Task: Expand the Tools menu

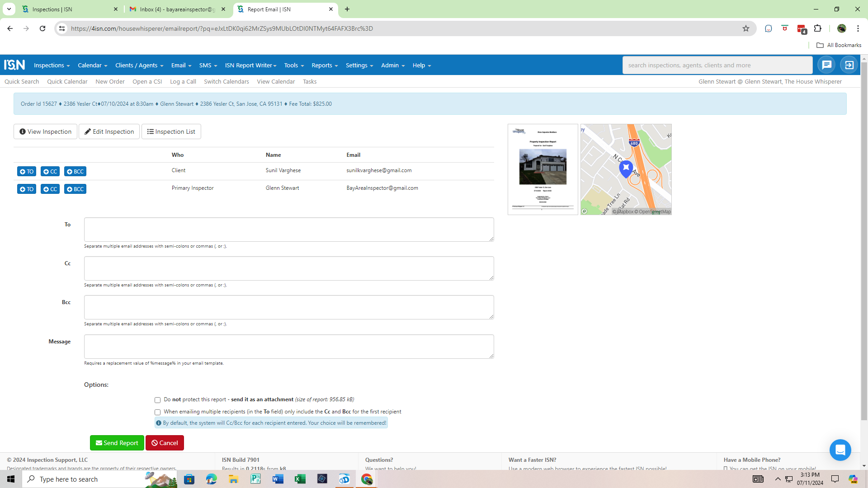Action: (x=294, y=65)
